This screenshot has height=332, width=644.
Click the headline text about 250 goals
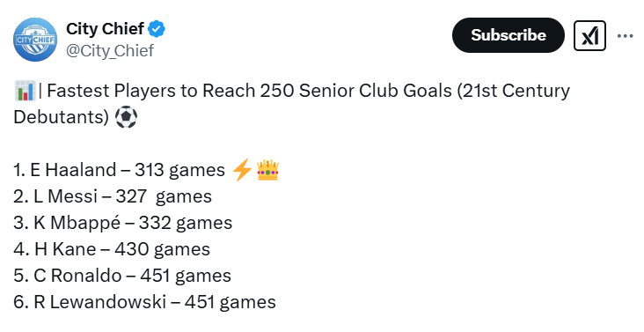click(x=291, y=104)
